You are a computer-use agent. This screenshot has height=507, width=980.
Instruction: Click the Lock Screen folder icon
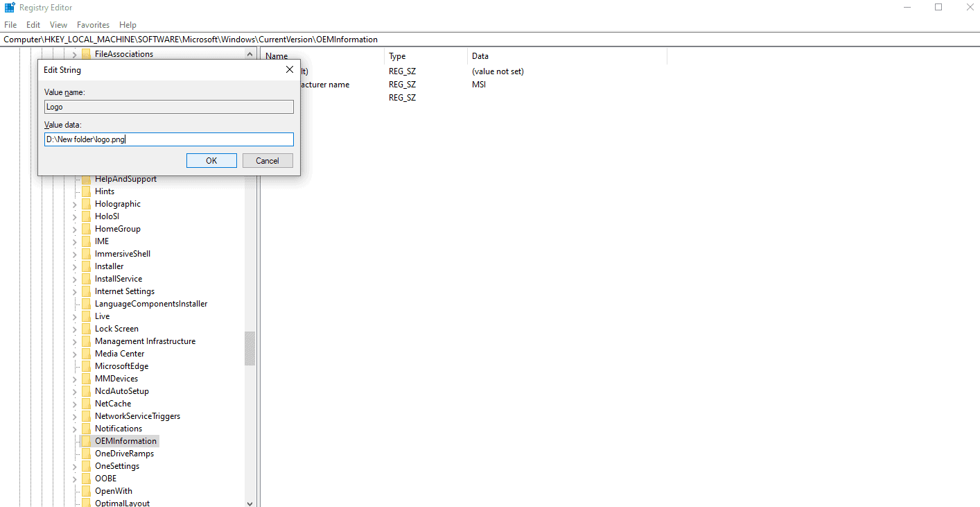coord(86,329)
